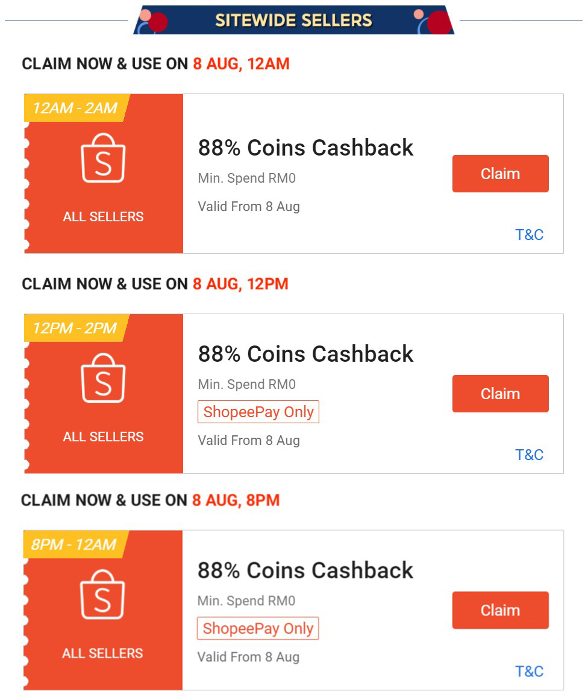The image size is (588, 700).
Task: Click ShopeePay Only tag on 12PM voucher
Action: [258, 412]
